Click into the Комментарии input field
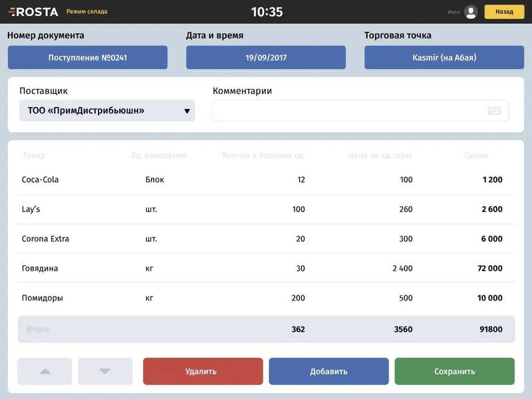This screenshot has width=532, height=399. [x=360, y=110]
